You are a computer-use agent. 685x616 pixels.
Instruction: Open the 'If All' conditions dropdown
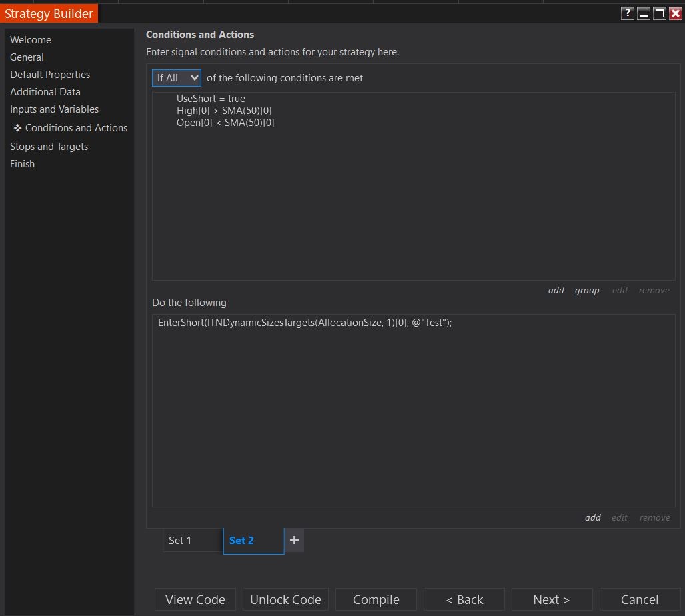click(x=176, y=78)
